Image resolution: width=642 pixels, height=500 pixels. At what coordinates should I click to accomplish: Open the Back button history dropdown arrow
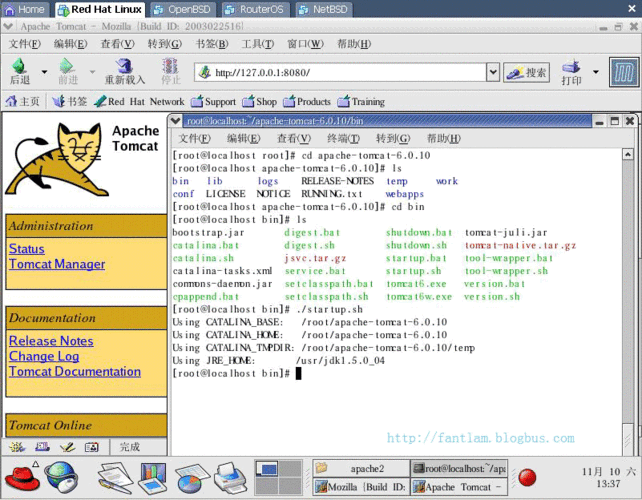(x=44, y=72)
